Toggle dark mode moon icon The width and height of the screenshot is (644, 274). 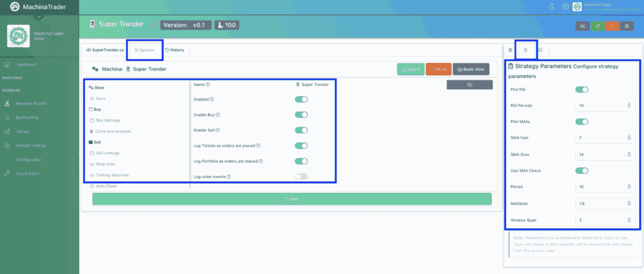pos(552,6)
